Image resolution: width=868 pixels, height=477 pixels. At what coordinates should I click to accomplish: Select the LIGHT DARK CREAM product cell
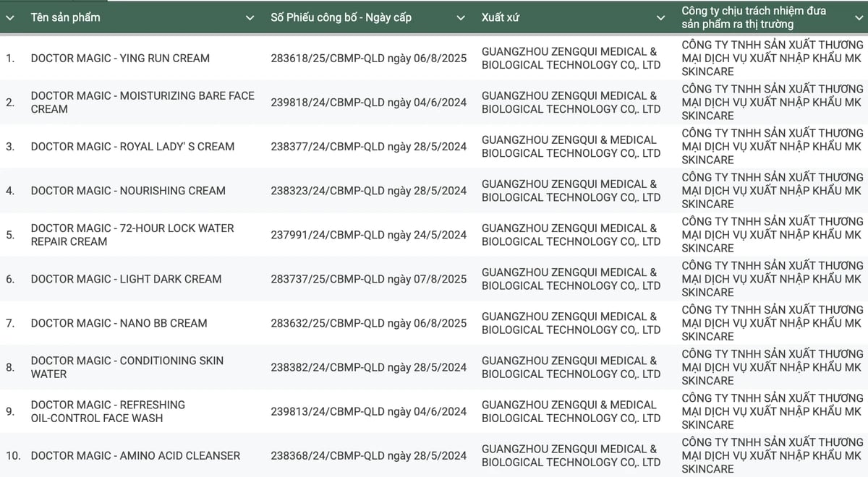click(126, 278)
